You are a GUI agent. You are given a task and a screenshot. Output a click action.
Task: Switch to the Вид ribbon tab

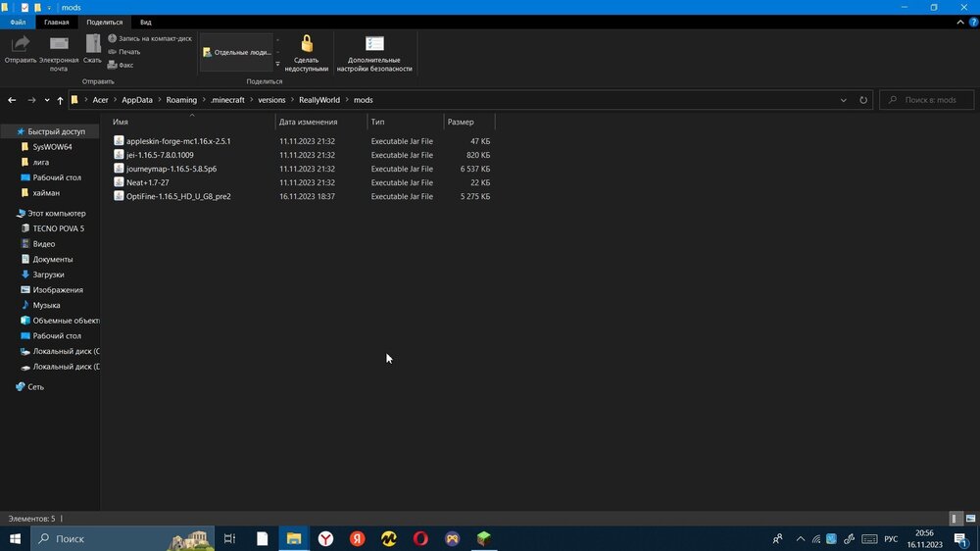pyautogui.click(x=146, y=22)
